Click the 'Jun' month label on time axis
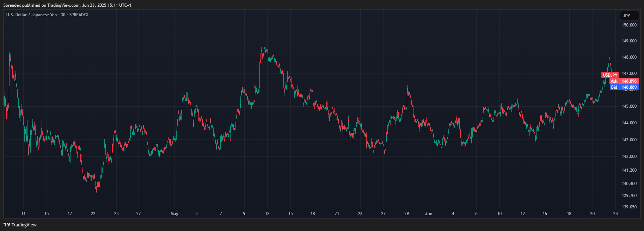The height and width of the screenshot is (231, 644). 429,214
